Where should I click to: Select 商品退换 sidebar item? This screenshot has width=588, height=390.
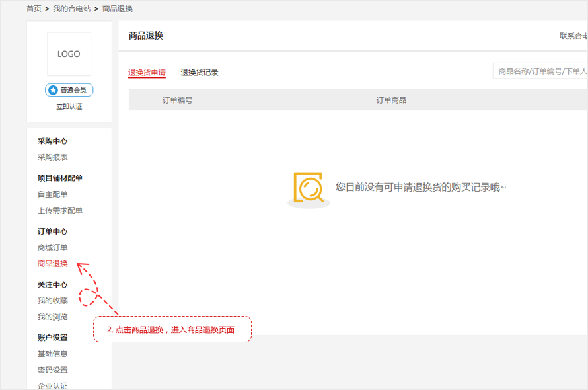coord(53,264)
